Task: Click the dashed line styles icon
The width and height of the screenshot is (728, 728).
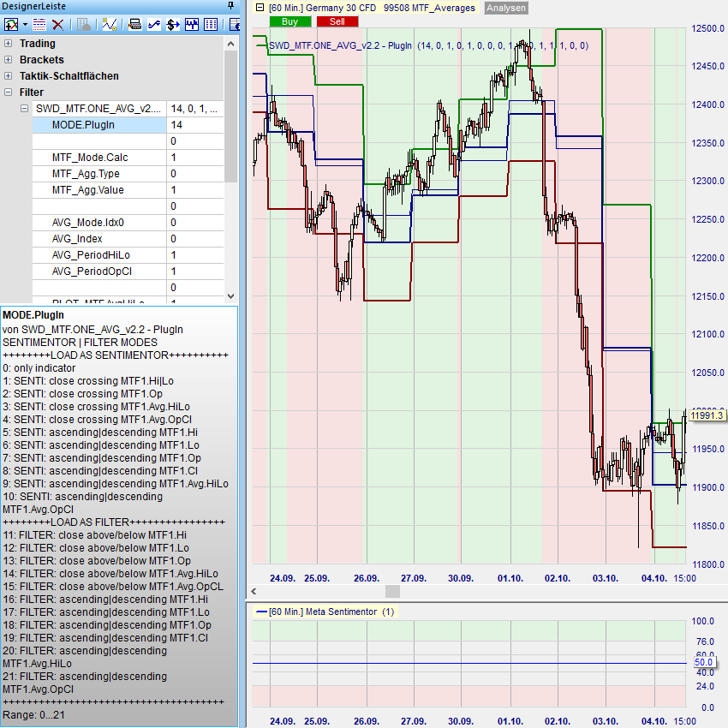Action: pos(39,24)
